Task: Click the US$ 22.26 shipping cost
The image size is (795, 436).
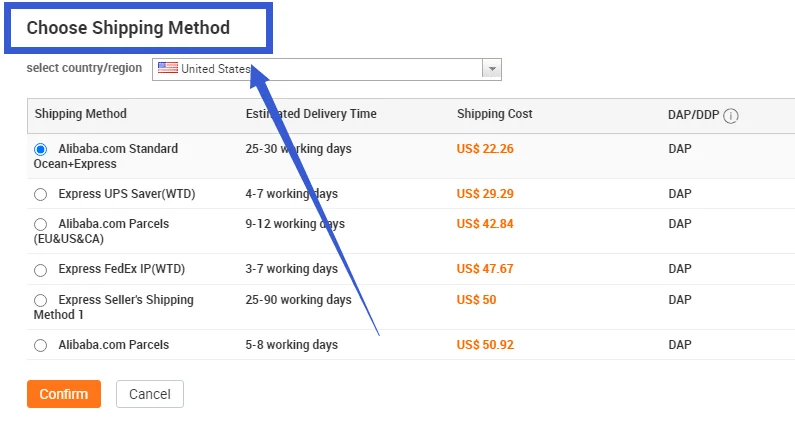Action: point(485,149)
